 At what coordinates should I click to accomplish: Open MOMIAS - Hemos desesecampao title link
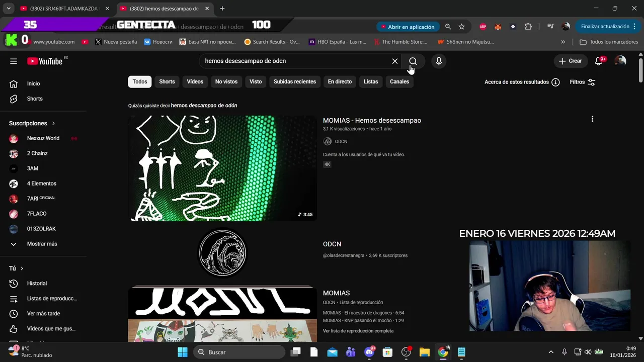pyautogui.click(x=372, y=120)
